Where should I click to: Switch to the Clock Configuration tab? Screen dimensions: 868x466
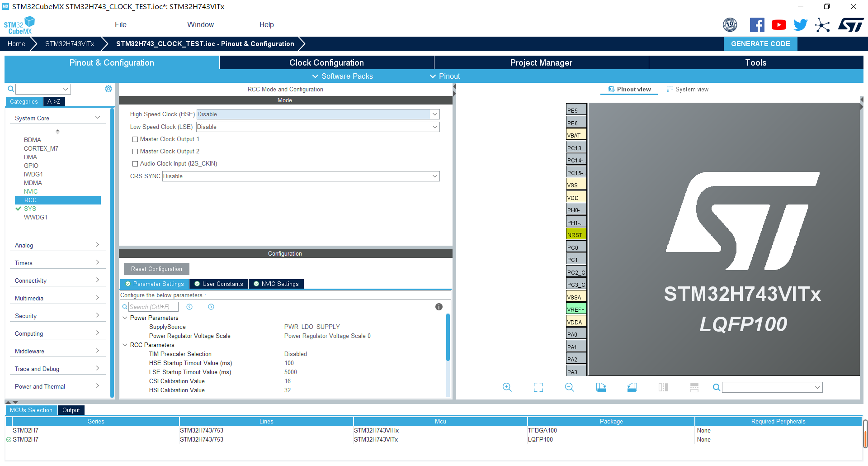pos(326,63)
